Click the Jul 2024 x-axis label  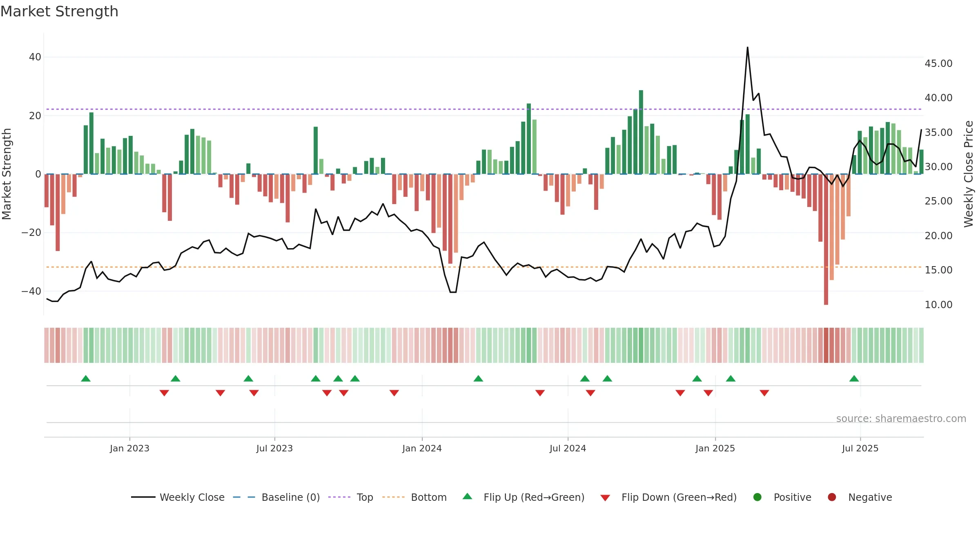point(568,448)
